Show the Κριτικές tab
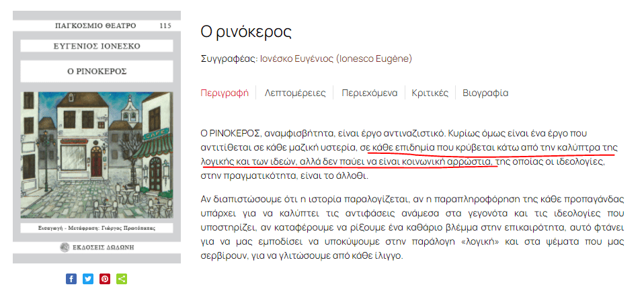 [430, 93]
